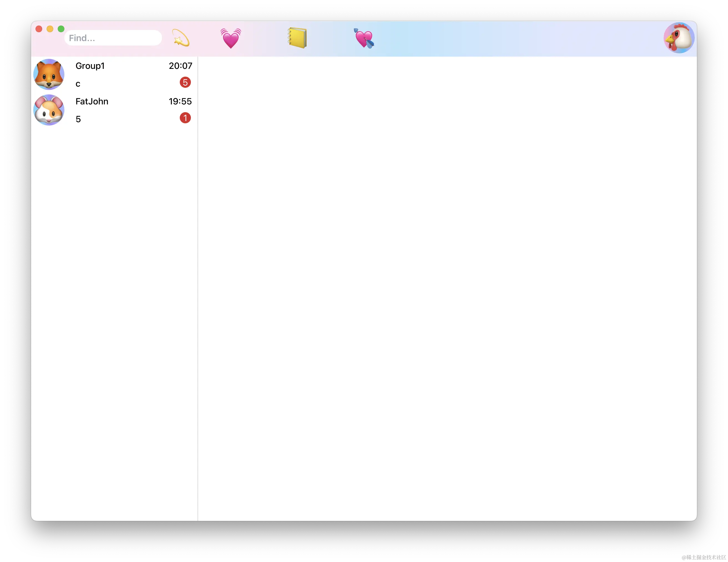The image size is (728, 562).
Task: Click the red unread badge showing 5
Action: [x=185, y=82]
